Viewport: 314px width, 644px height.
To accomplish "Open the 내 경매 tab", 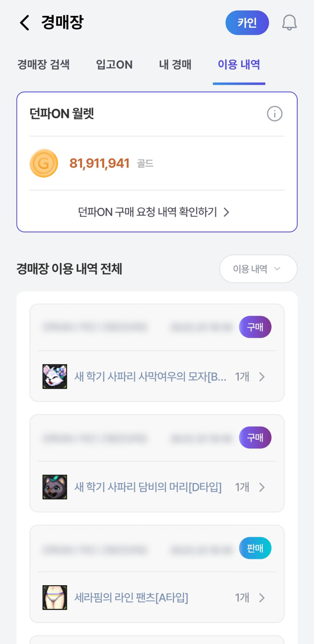I will [175, 65].
